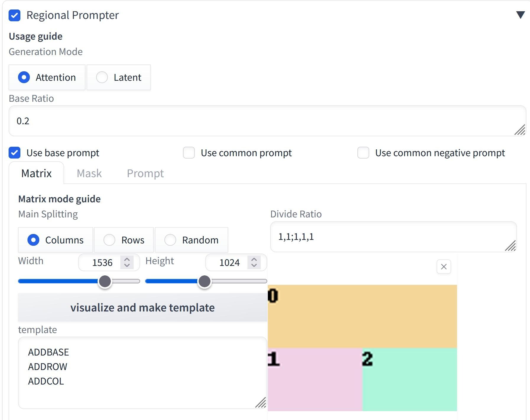Select Rows main splitting
This screenshot has width=530, height=420.
pos(109,240)
